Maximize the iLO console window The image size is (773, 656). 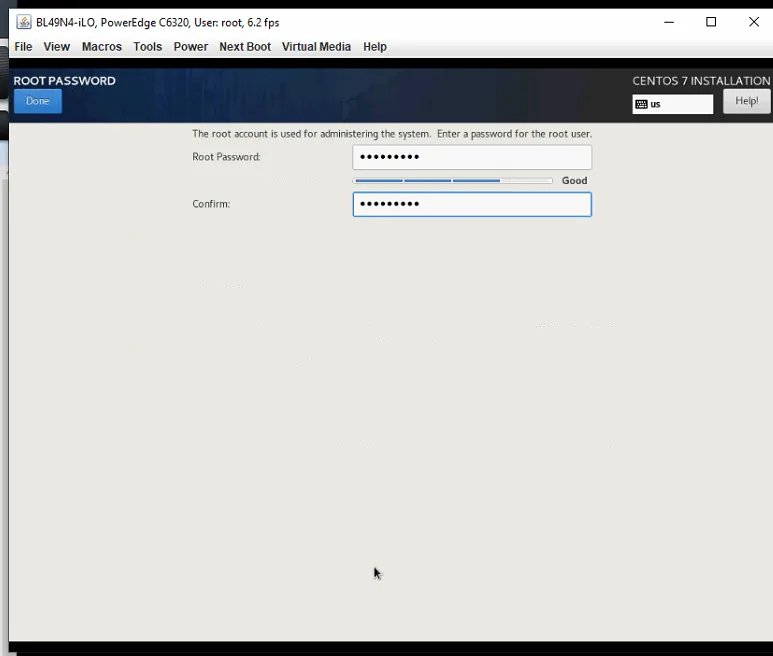click(711, 22)
